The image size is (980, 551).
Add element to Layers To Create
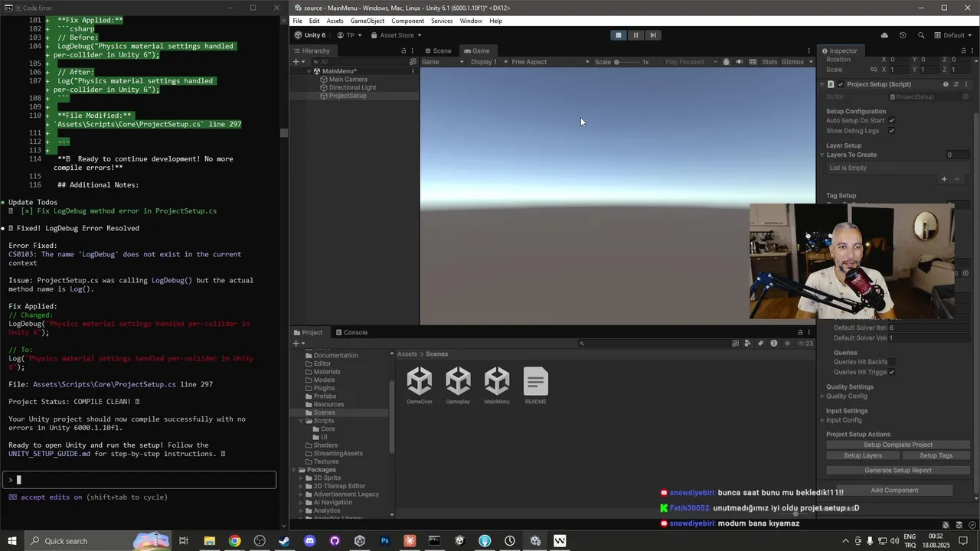[944, 179]
